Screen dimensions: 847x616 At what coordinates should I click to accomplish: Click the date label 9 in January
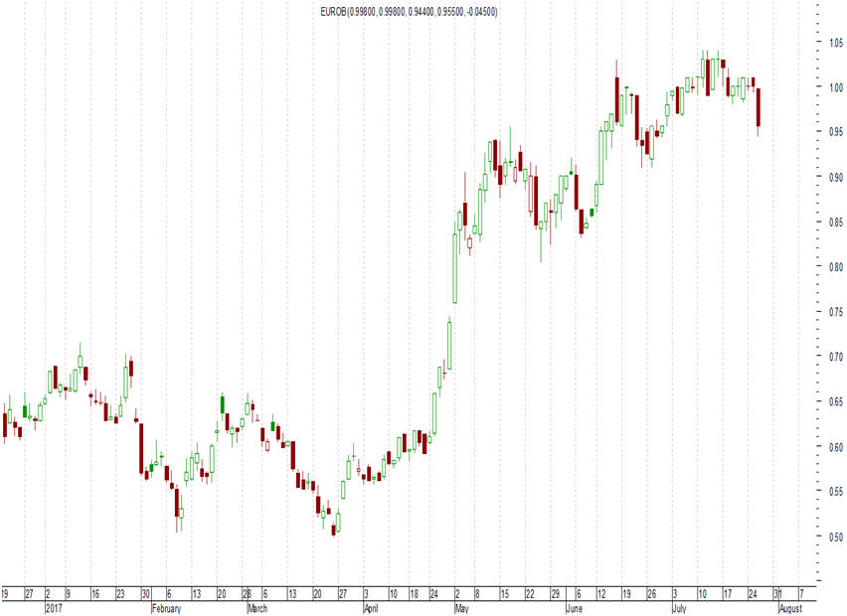point(68,594)
